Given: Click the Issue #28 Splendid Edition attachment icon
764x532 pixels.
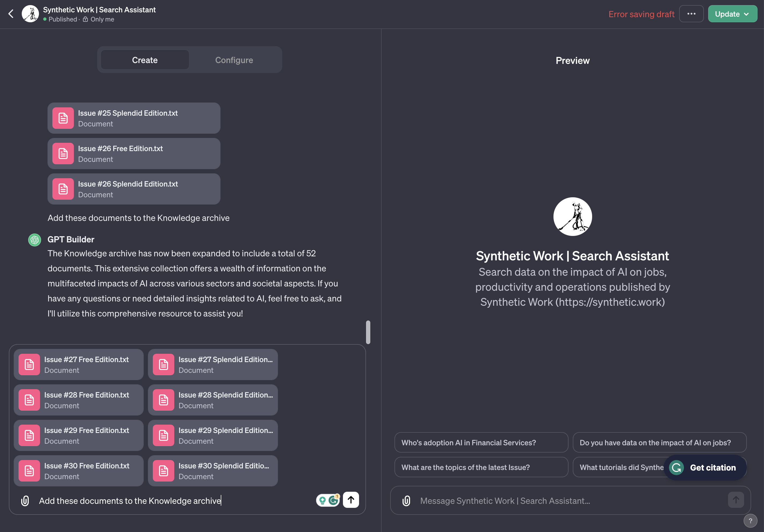Looking at the screenshot, I should click(163, 400).
